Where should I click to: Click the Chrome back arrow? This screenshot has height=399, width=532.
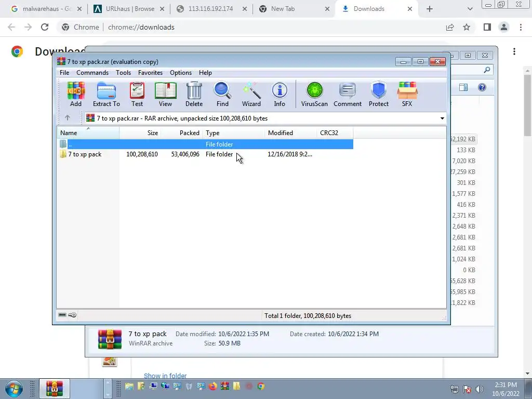11,27
